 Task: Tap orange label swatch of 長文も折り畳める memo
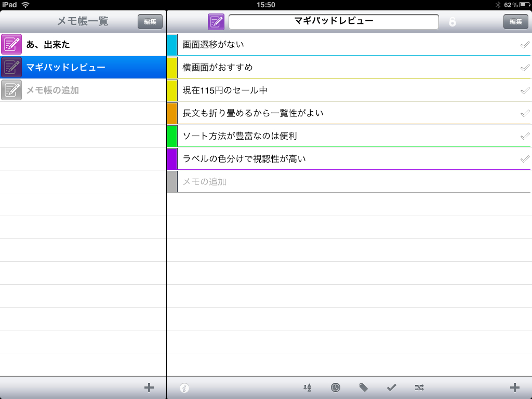(172, 113)
